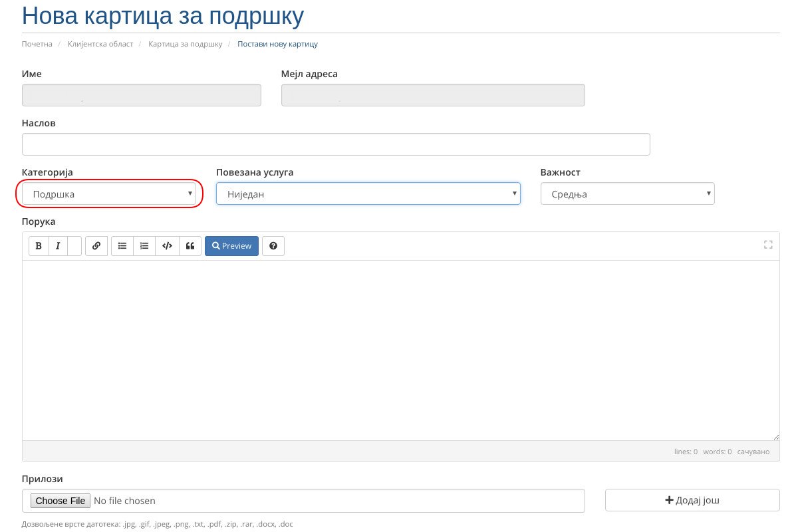
Task: Focus the Наслов subject input field
Action: pyautogui.click(x=336, y=144)
